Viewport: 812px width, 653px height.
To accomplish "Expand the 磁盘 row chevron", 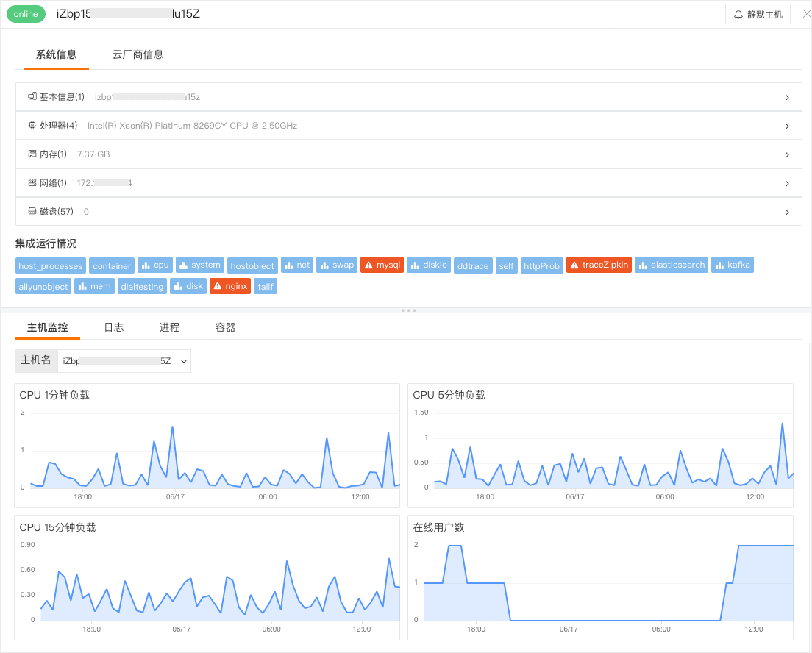I will (787, 213).
